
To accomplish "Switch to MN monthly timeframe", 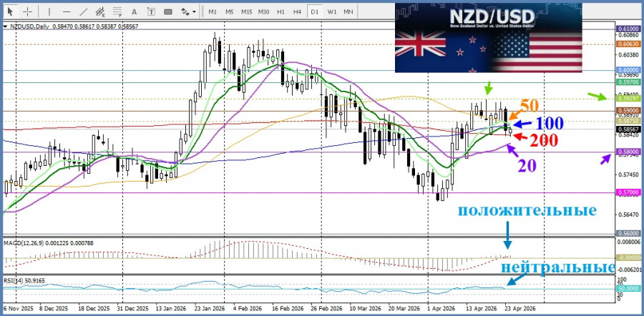I will (x=348, y=12).
